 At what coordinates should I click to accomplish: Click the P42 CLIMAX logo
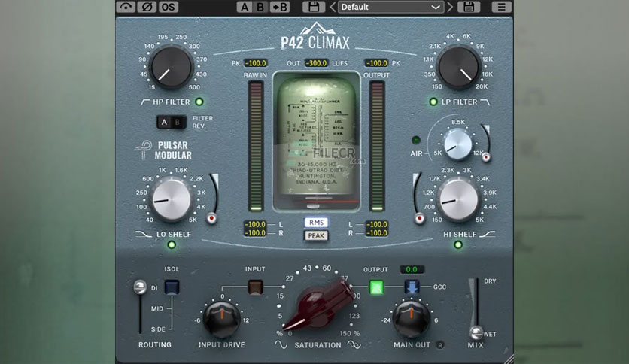(x=315, y=36)
